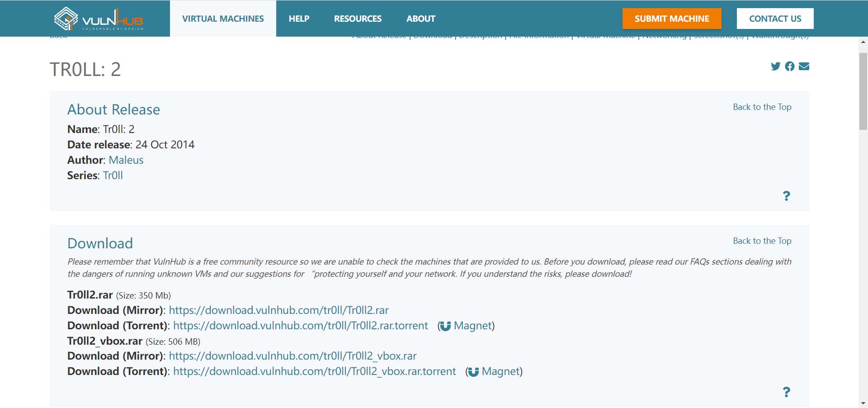Open Tr0ll2_vbox.rar.torrent link
This screenshot has height=408, width=868.
click(315, 371)
